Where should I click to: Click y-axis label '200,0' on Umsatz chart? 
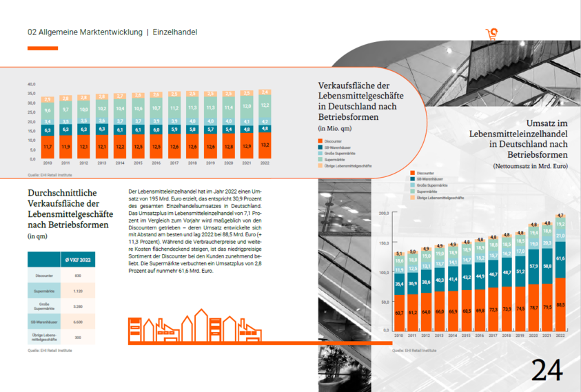click(384, 213)
